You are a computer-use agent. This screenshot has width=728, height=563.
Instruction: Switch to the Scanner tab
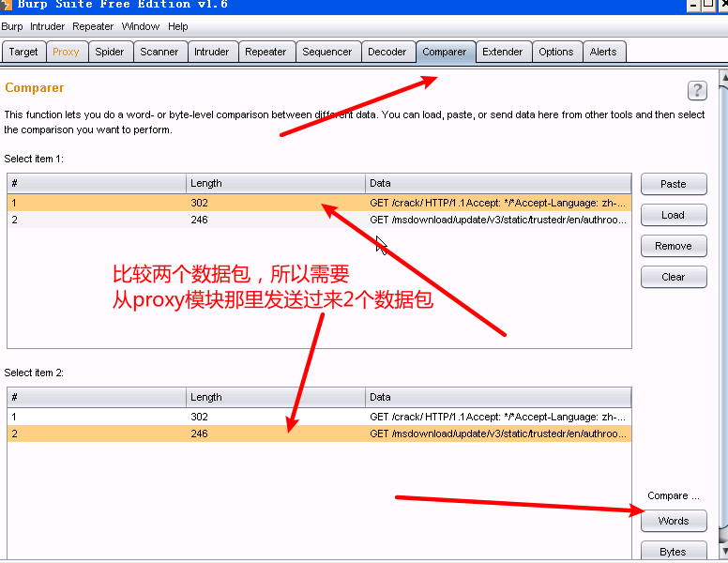(159, 52)
